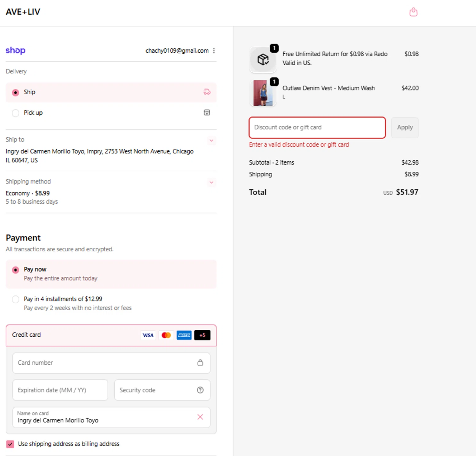Click the total amount $51.97
The width and height of the screenshot is (476, 456).
(x=407, y=192)
